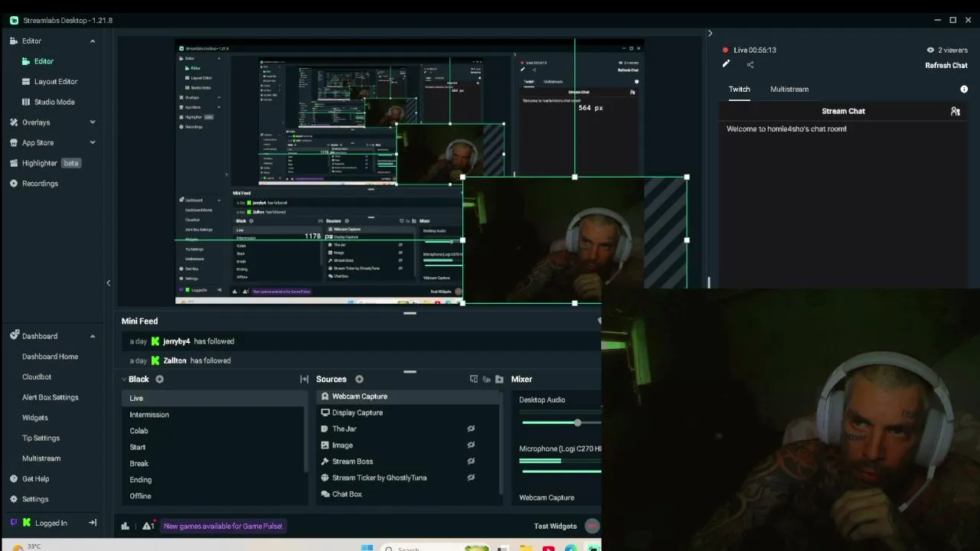Select the Live scene
The image size is (980, 551).
tap(214, 398)
